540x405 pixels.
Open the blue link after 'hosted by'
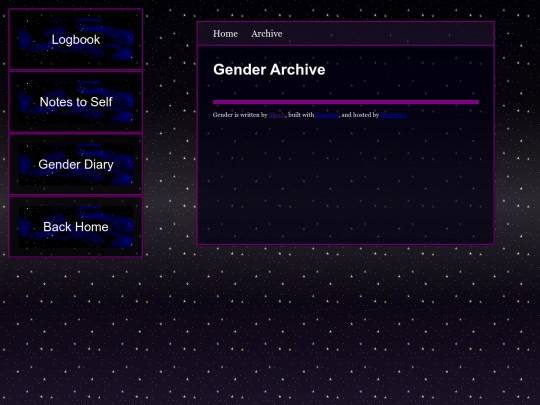coord(394,115)
